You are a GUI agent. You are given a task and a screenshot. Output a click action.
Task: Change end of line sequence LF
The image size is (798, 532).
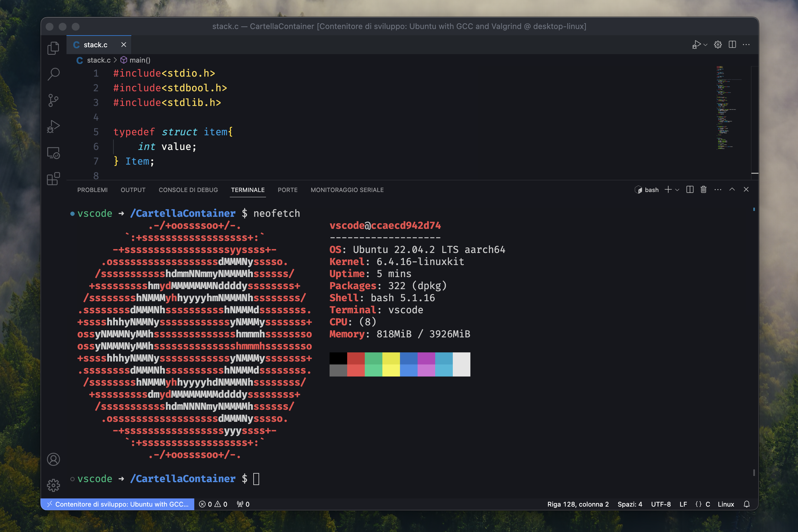(x=683, y=504)
